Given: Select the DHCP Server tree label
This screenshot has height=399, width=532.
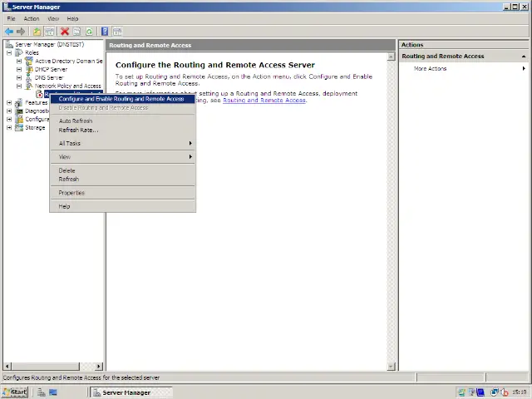Looking at the screenshot, I should point(52,69).
